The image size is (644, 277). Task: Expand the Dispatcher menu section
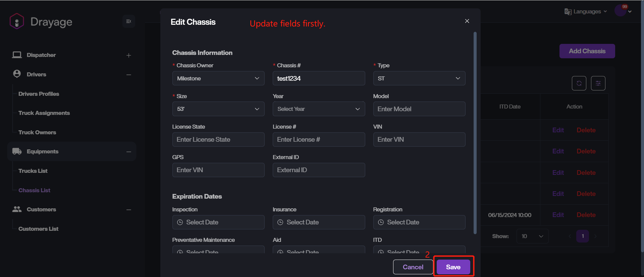tap(128, 55)
